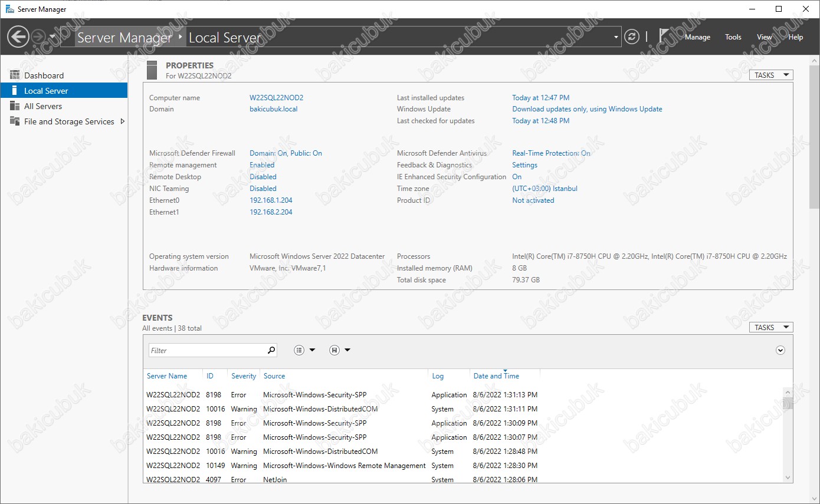The width and height of the screenshot is (820, 504).
Task: Open the breadcrumb address bar dropdown arrow
Action: pyautogui.click(x=616, y=37)
